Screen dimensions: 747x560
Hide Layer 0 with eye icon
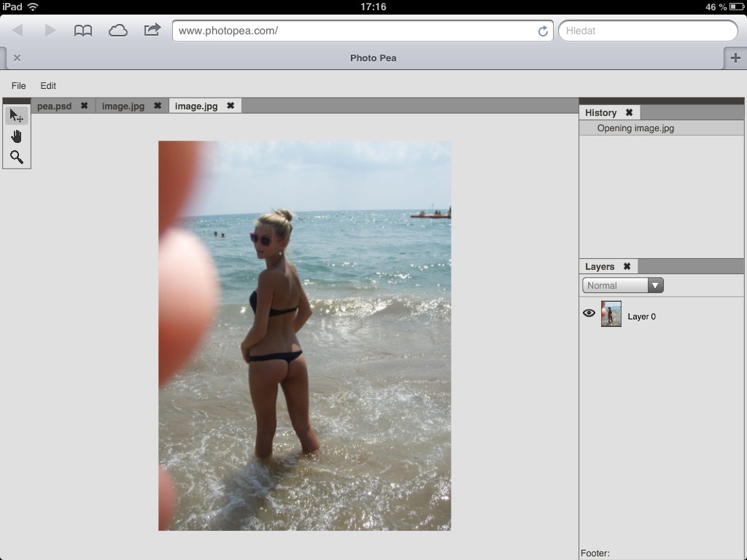click(589, 314)
